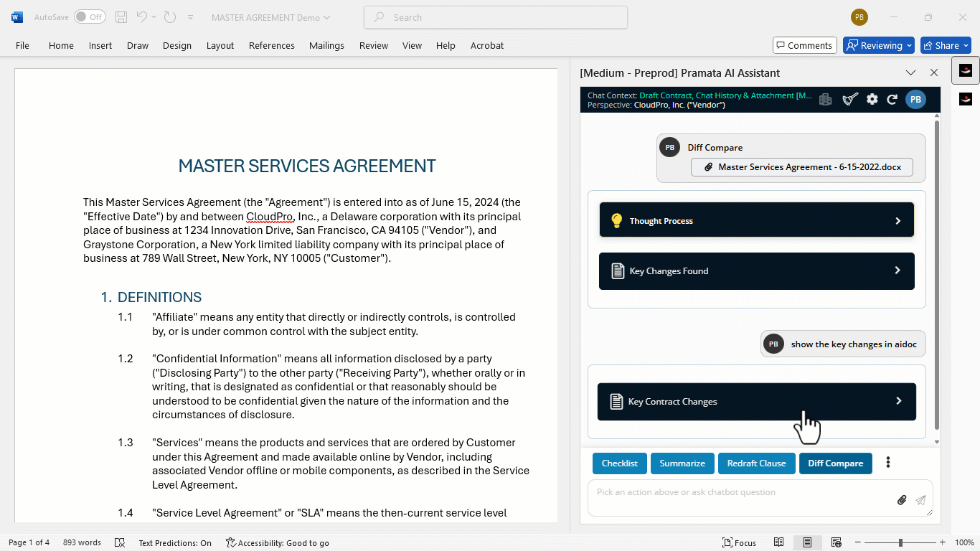Open the Draw ribbon tab
The width and height of the screenshot is (980, 551).
coord(138,45)
